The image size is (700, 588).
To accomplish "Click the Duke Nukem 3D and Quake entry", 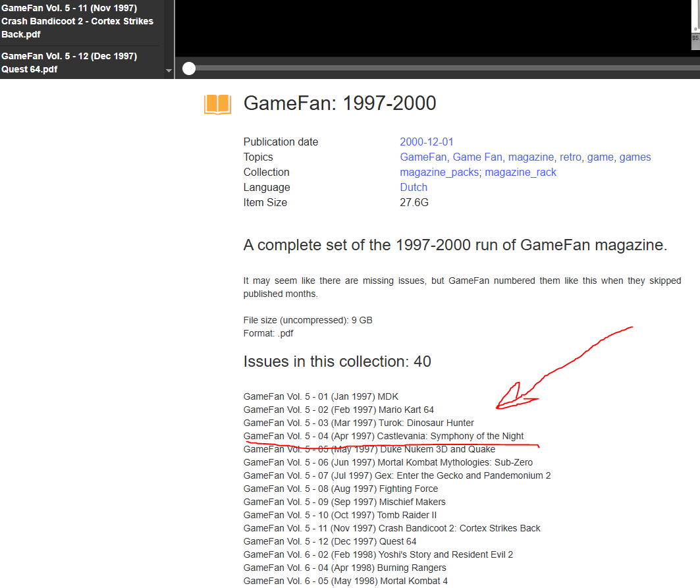I will click(369, 449).
